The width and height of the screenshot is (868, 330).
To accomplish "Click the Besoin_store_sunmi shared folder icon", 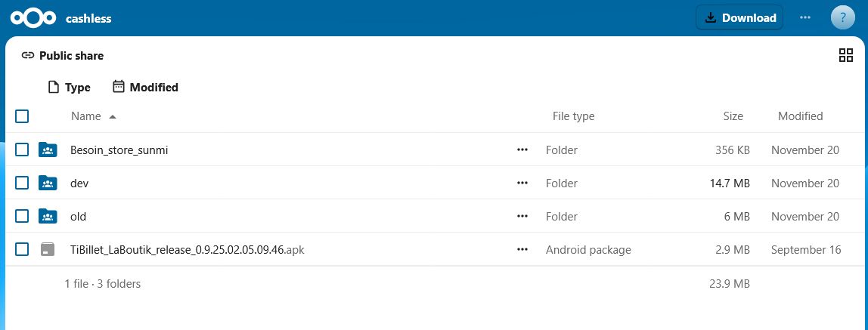I will click(48, 150).
